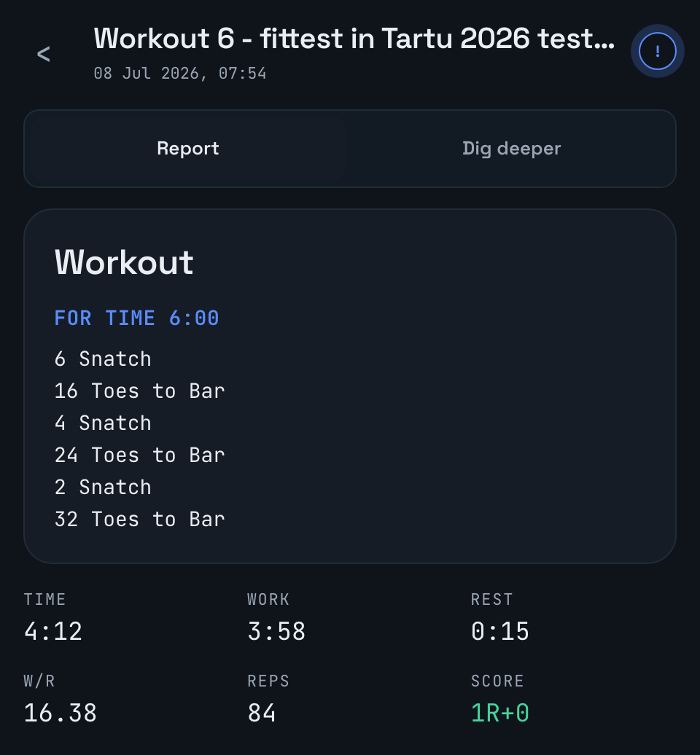
Task: Switch to the Dig deeper tab
Action: pyautogui.click(x=511, y=149)
